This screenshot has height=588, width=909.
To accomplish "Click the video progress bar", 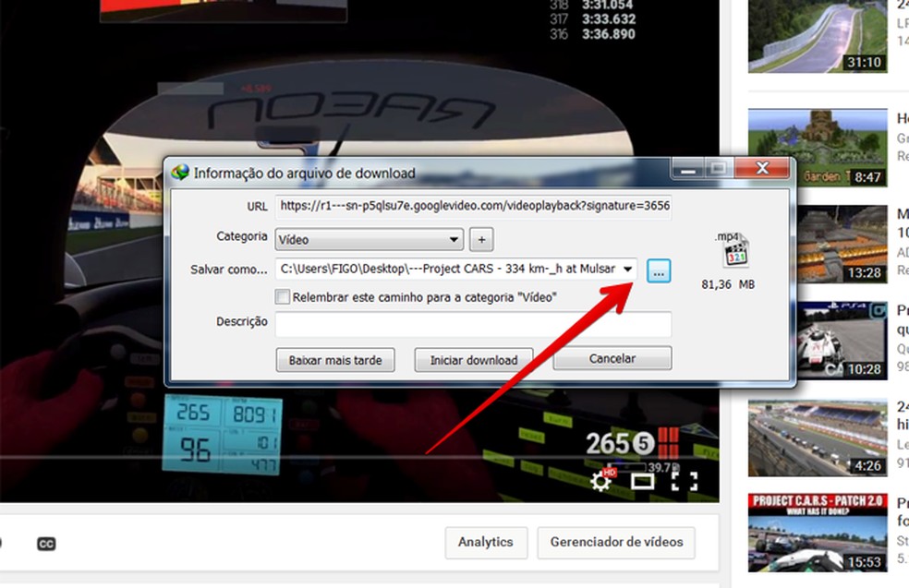I will (x=359, y=457).
